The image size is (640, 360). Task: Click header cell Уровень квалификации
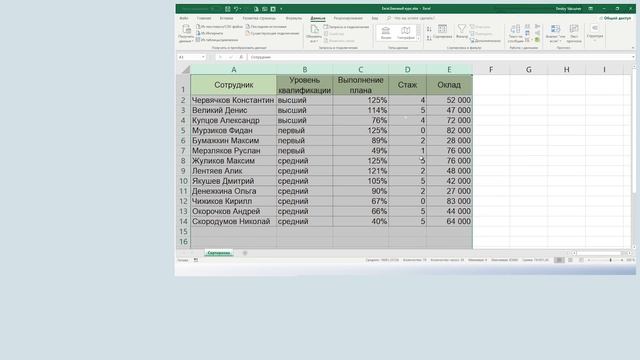pos(304,85)
